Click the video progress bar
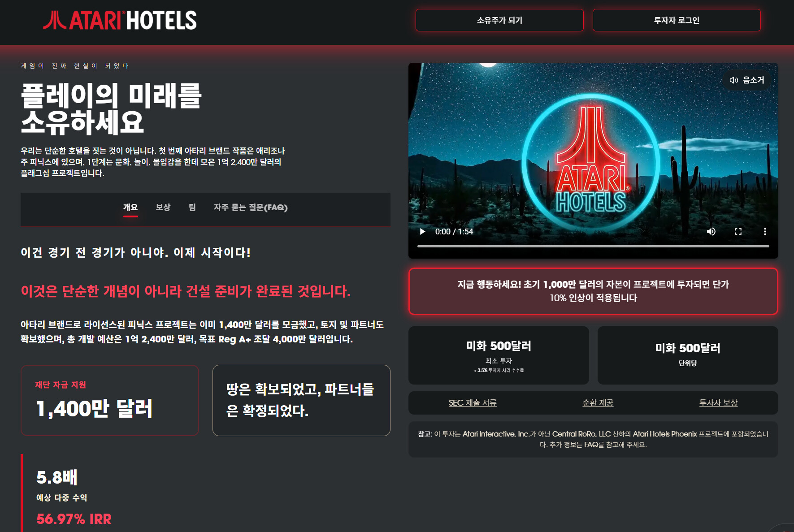The height and width of the screenshot is (532, 794). (x=593, y=246)
